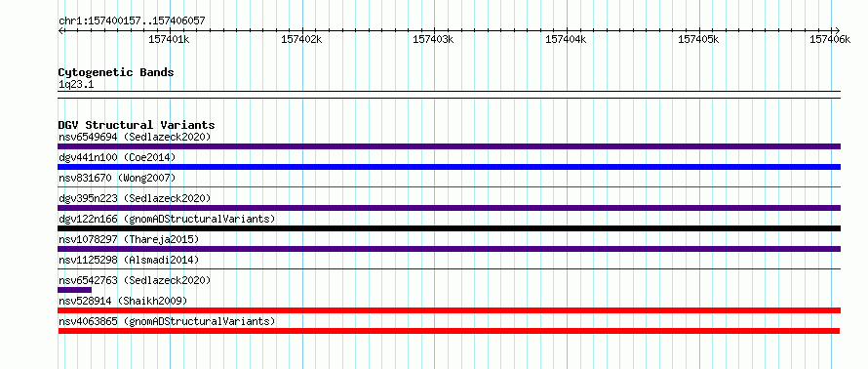
Task: Click the 157406k ruler tick label
Action: 830,39
